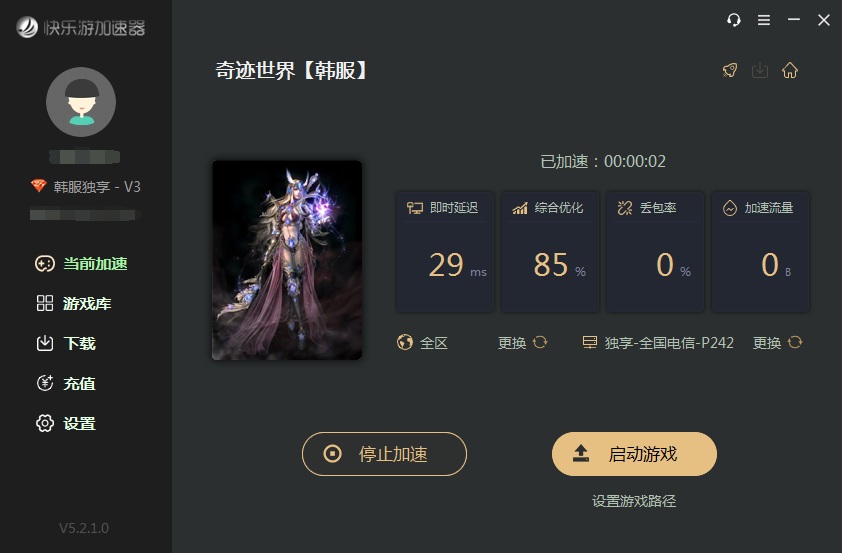Open 游戏库 game library
Viewport: 842px width, 553px height.
74,303
